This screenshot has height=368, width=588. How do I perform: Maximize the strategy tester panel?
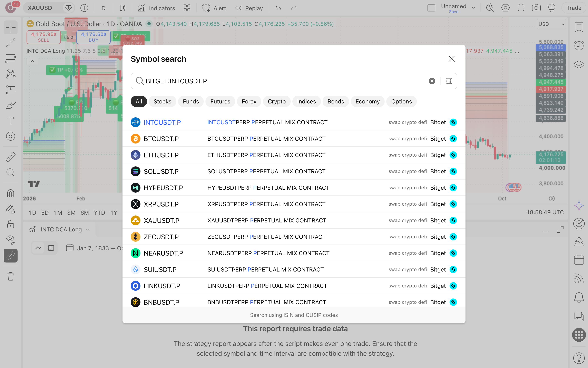click(560, 229)
